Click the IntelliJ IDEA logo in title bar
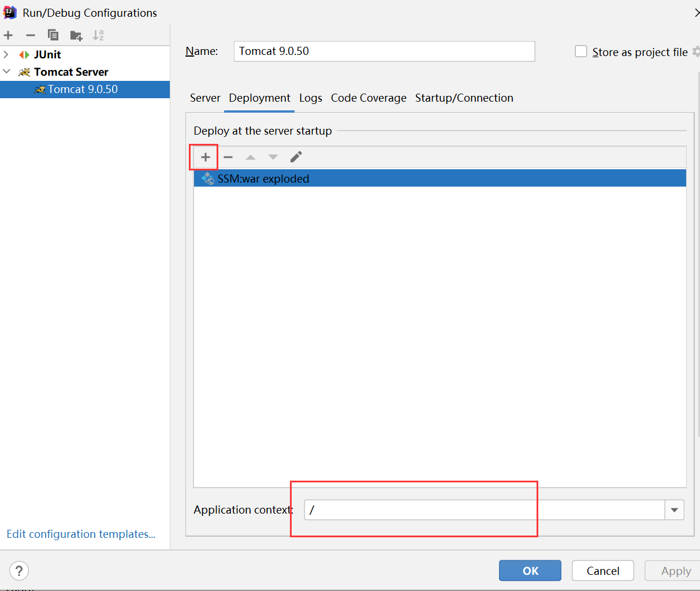Image resolution: width=700 pixels, height=591 pixels. coord(10,12)
